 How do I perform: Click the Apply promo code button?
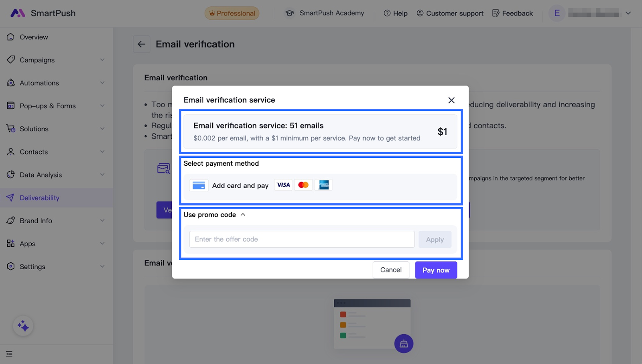click(435, 240)
